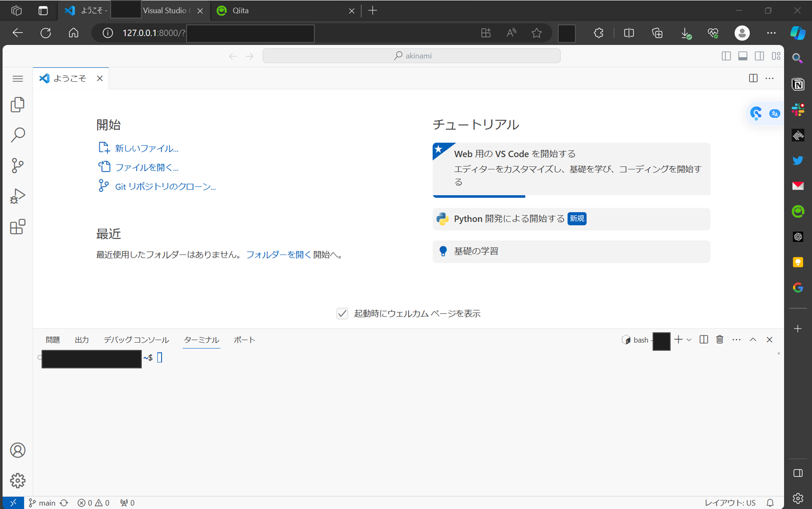Open Notion in the Edge sidebar
The height and width of the screenshot is (509, 812).
(798, 84)
